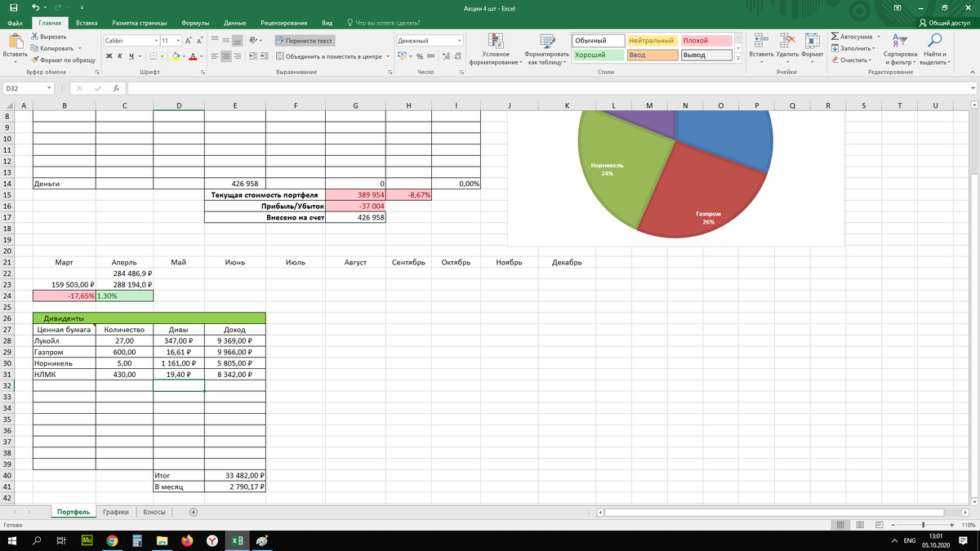The image size is (980, 551).
Task: Click the Insert Function fx icon
Action: (117, 87)
